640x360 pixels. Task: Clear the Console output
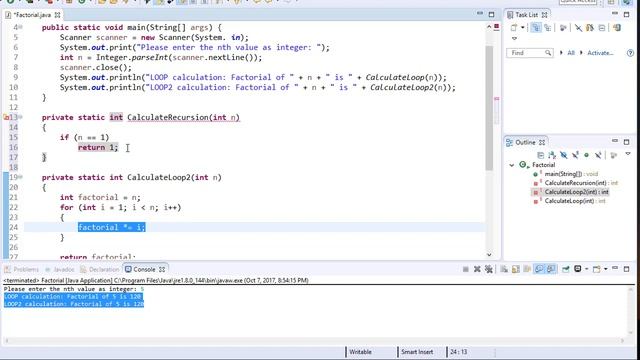[x=504, y=269]
